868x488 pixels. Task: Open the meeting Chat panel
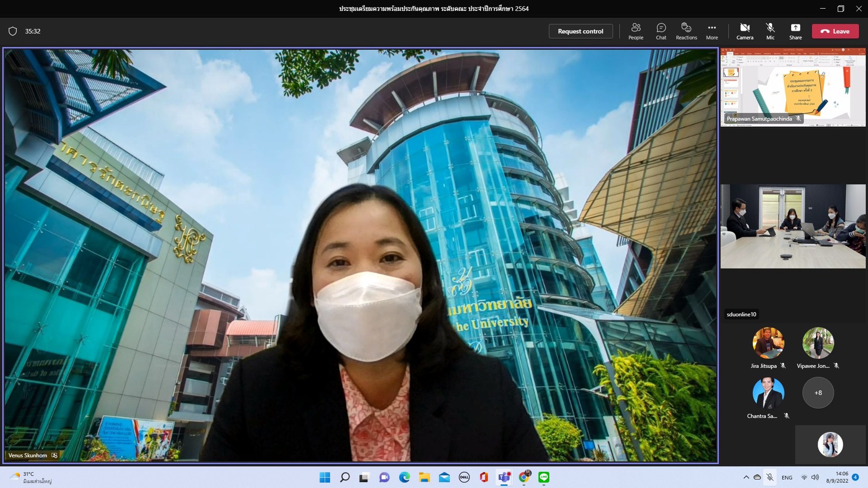point(661,31)
